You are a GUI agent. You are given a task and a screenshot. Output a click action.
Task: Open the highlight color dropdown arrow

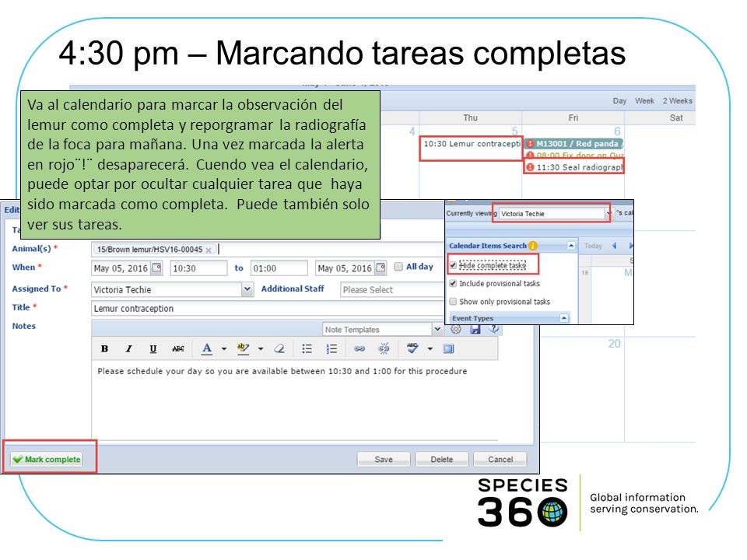(x=261, y=349)
